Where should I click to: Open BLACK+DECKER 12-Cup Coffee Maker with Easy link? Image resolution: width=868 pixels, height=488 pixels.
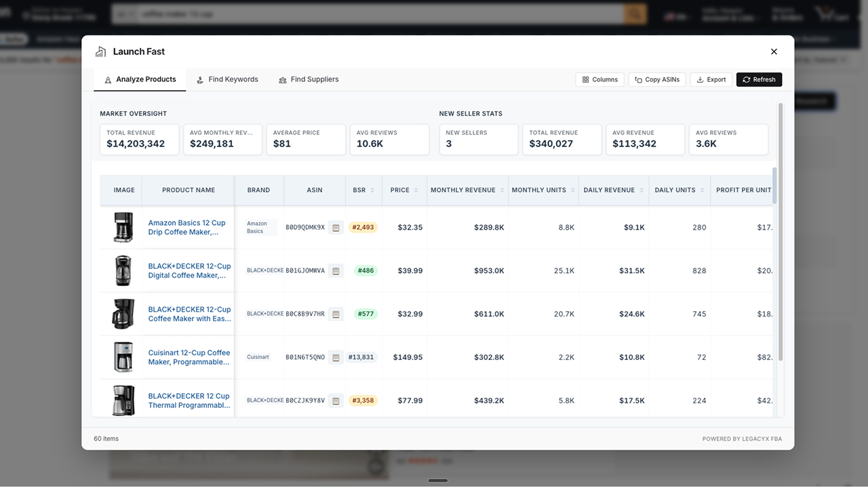189,314
